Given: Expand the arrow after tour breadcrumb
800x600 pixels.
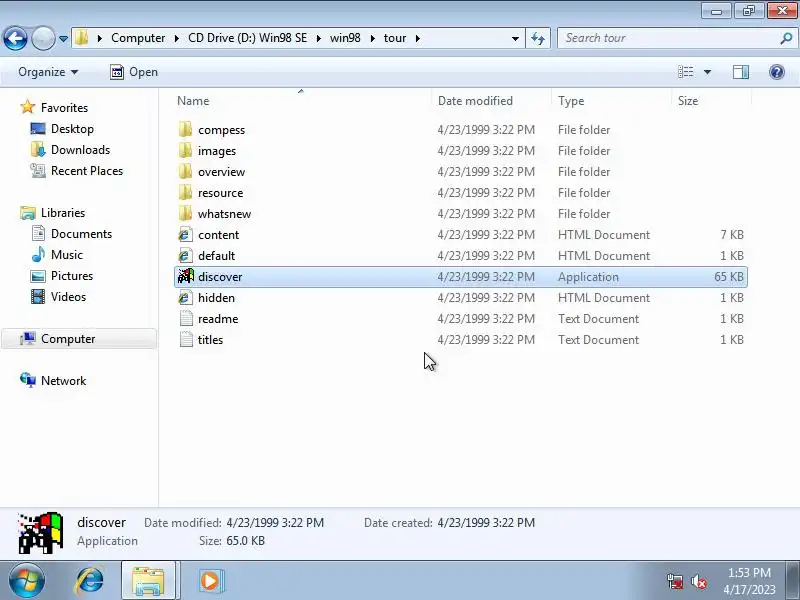Looking at the screenshot, I should tap(418, 38).
